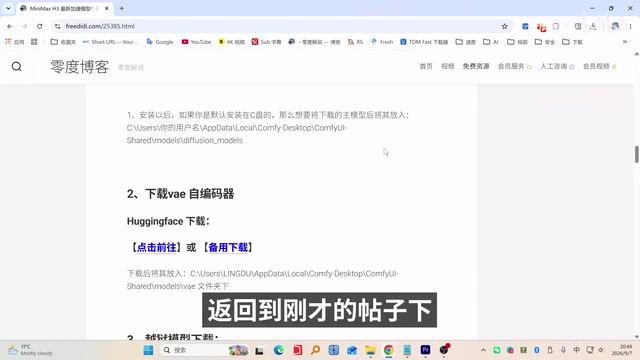This screenshot has width=640, height=360.
Task: Open the site search magnifier icon
Action: [16, 67]
